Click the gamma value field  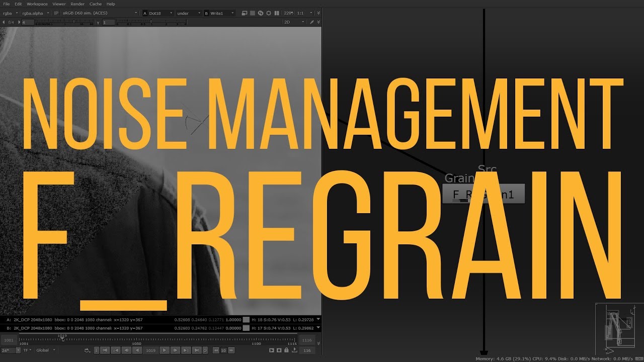[108, 22]
